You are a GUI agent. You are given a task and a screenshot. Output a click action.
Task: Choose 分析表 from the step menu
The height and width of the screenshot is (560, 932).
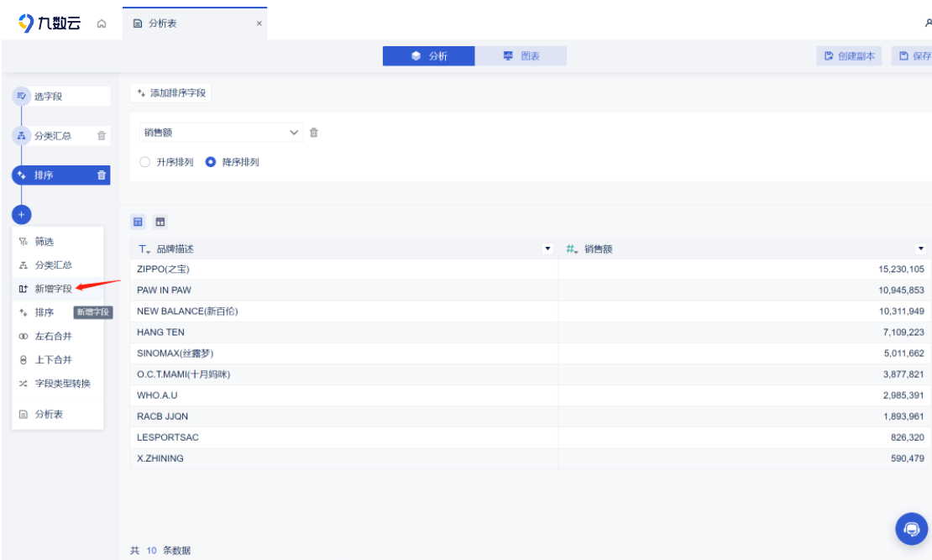click(58, 415)
